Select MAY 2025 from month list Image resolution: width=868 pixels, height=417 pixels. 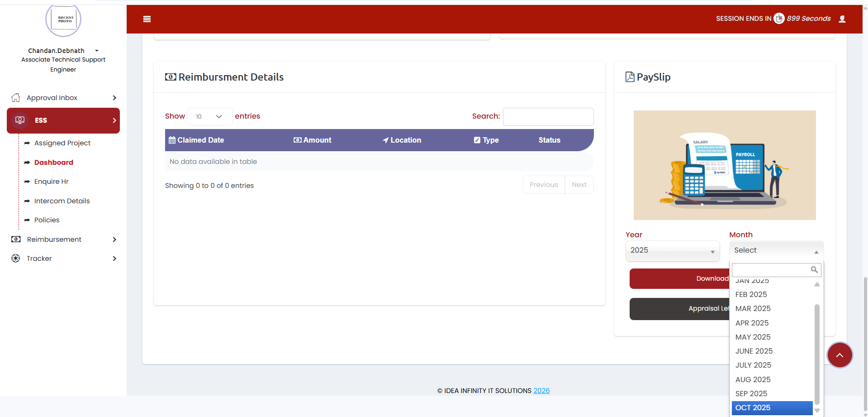[772, 337]
